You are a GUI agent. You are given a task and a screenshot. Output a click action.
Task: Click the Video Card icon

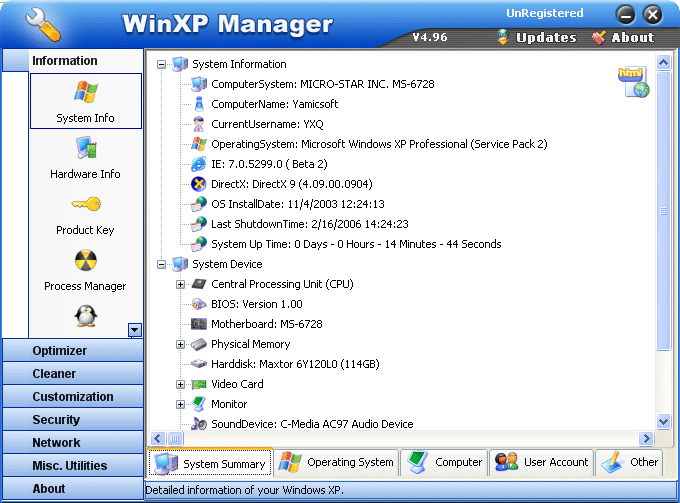coord(199,384)
